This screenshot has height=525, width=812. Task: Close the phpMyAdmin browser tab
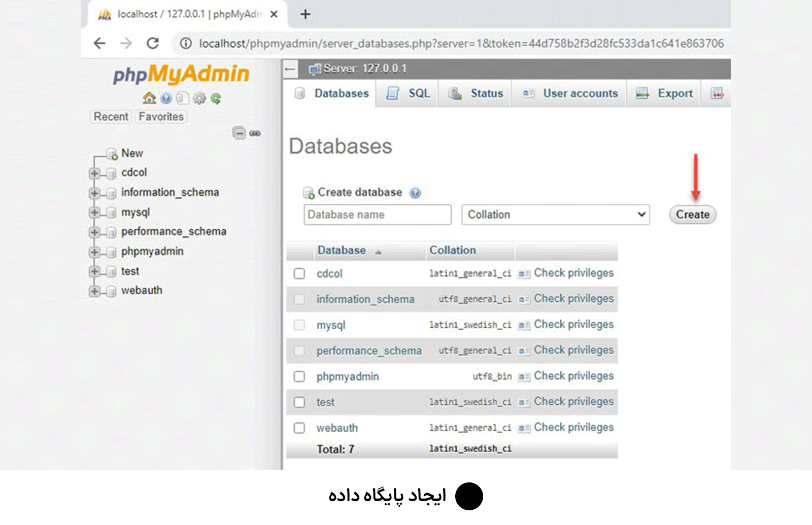pyautogui.click(x=274, y=14)
